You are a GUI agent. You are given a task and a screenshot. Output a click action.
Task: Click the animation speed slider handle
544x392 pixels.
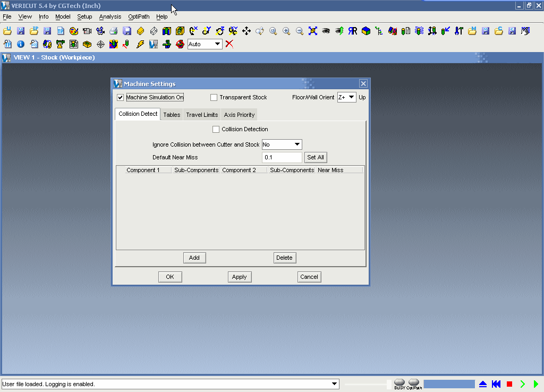389,384
